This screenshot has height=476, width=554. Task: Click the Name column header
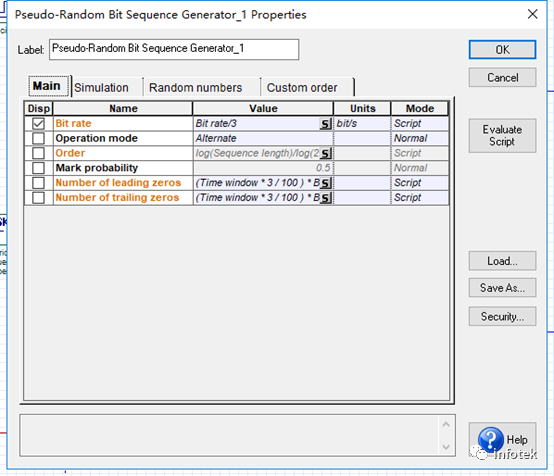point(123,108)
